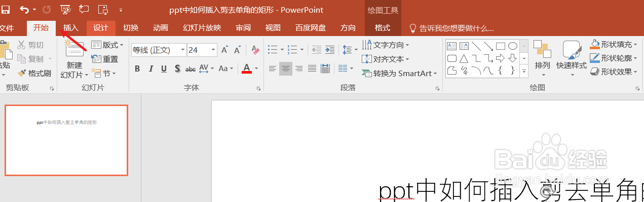Toggle underline formatting
The width and height of the screenshot is (644, 202).
tap(164, 69)
